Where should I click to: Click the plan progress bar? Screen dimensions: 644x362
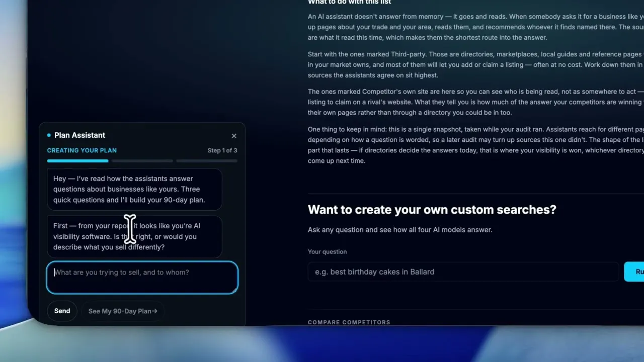(142, 161)
